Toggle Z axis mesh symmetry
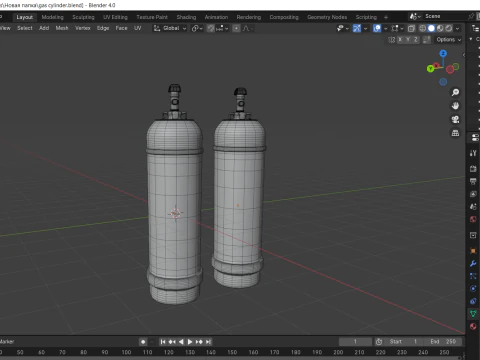Screen dimensions: 480x360 pyautogui.click(x=416, y=40)
